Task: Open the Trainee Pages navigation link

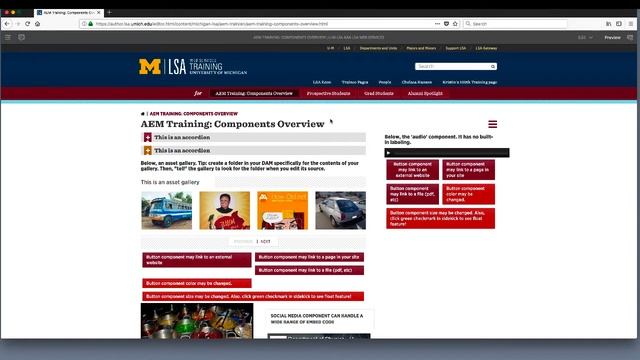Action: tap(355, 82)
